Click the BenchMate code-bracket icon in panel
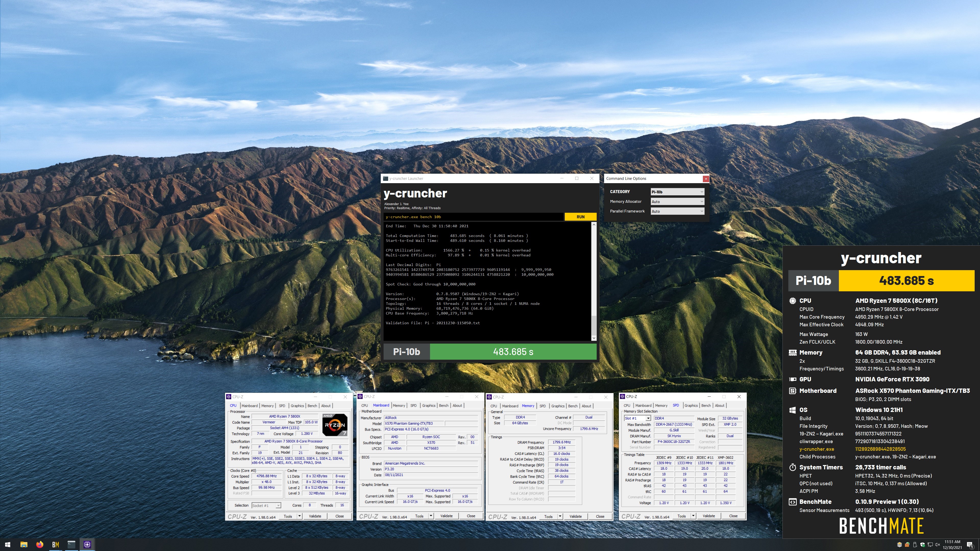Viewport: 980px width, 551px height. click(792, 502)
